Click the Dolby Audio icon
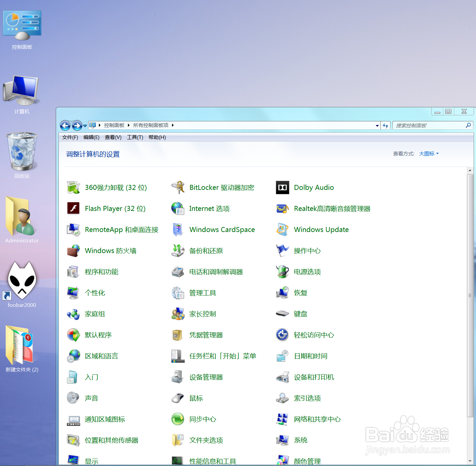Screen dimensions: 476x466 tap(283, 188)
